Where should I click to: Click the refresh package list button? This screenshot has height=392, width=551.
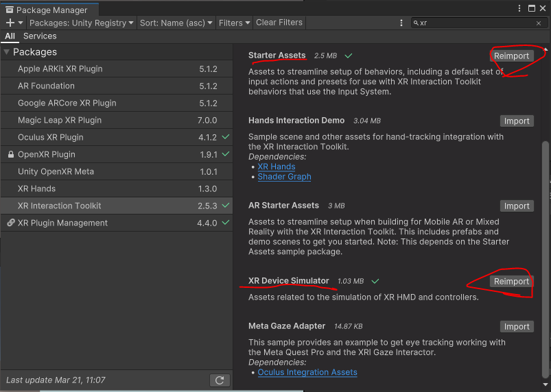click(220, 380)
